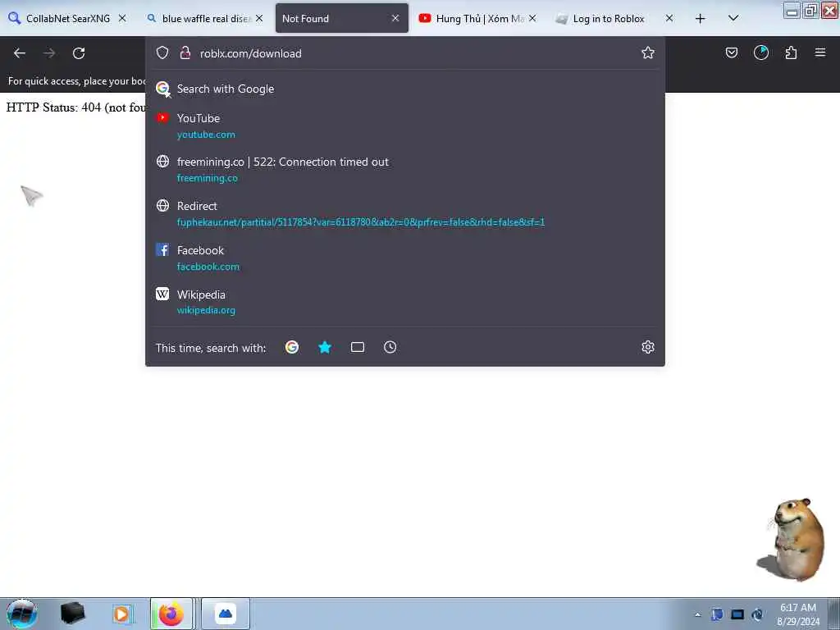Close the Not Found tab
The image size is (840, 630).
[x=395, y=18]
